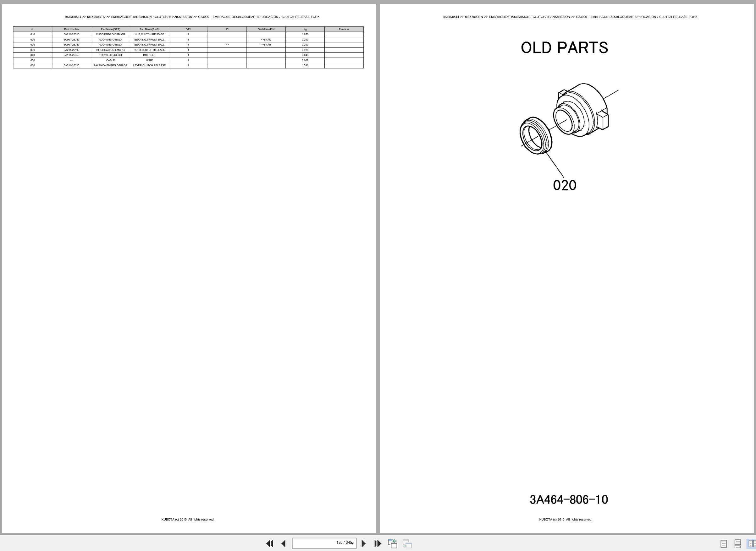Click the weight value 1.070
This screenshot has height=551, width=756.
(x=305, y=34)
